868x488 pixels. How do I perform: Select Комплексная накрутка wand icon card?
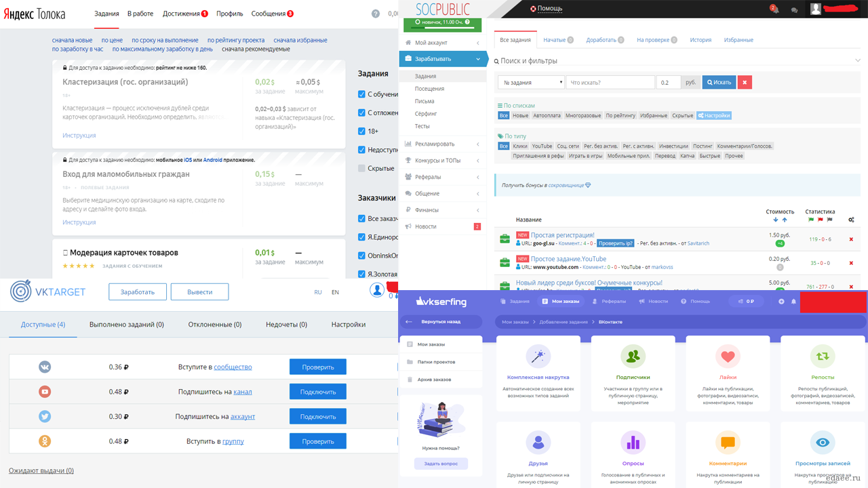click(x=538, y=356)
